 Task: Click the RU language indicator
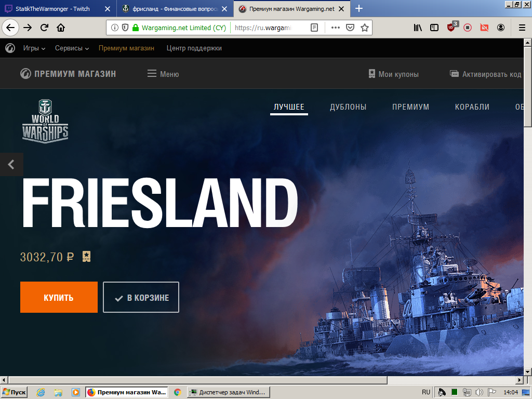pos(426,392)
